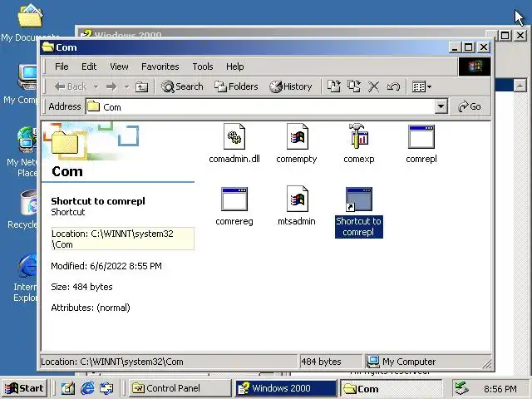Click the Undo toolbar icon
Viewport: 532px width, 399px height.
click(393, 86)
